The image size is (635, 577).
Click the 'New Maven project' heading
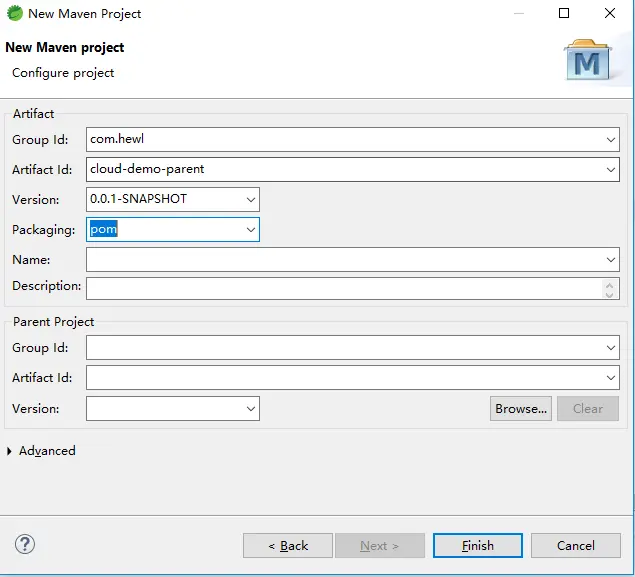pyautogui.click(x=65, y=47)
